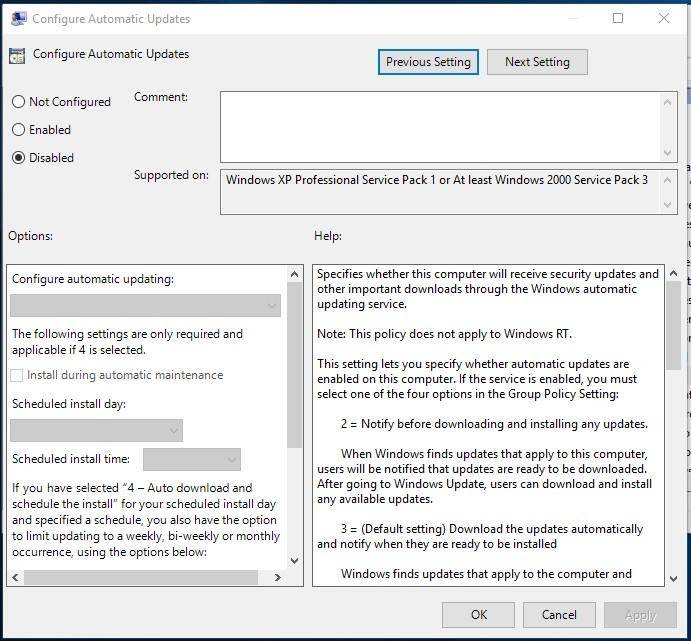Click the Comment box scroll down arrow
691x641 pixels.
[667, 153]
